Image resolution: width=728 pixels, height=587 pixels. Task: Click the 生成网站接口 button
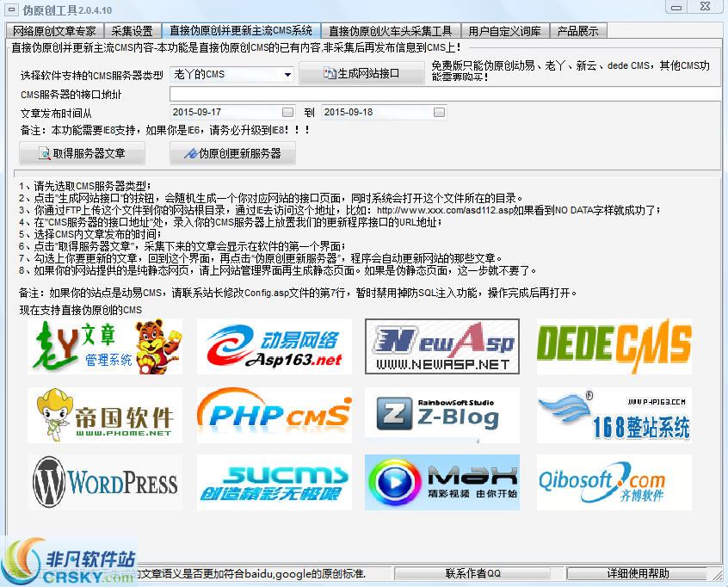click(x=361, y=73)
